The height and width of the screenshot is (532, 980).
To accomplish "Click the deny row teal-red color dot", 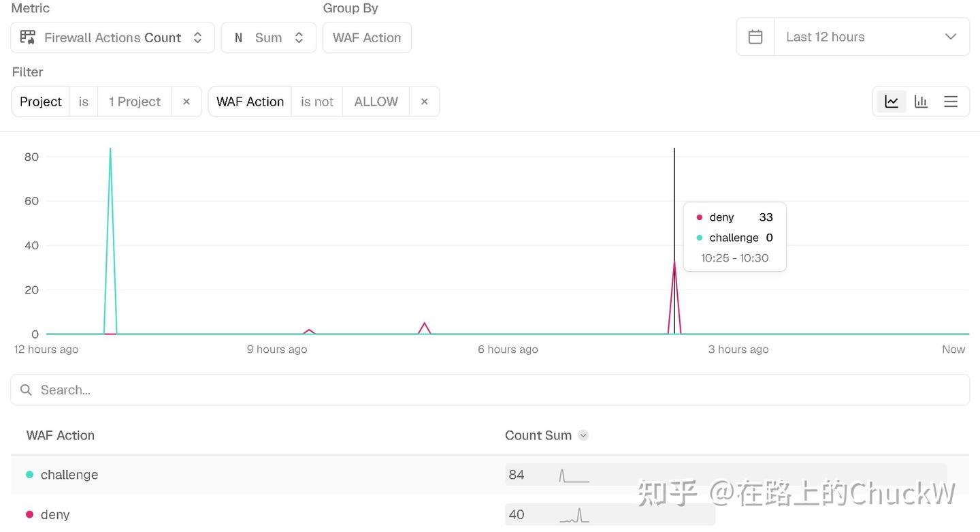I will click(x=29, y=514).
